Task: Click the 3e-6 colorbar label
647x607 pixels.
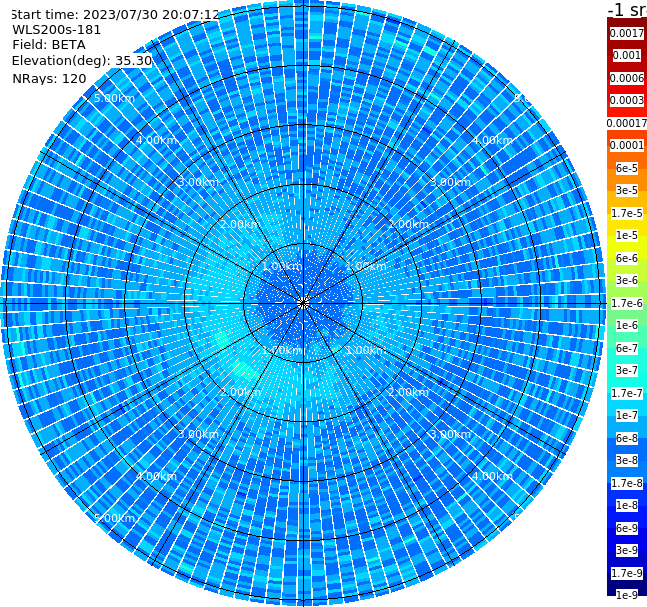Action: 626,280
